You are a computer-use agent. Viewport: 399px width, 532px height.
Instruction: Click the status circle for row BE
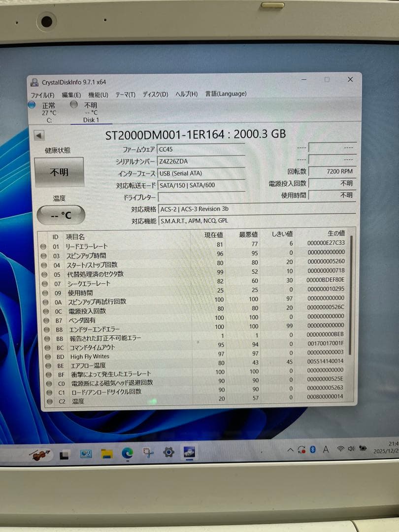pos(48,366)
